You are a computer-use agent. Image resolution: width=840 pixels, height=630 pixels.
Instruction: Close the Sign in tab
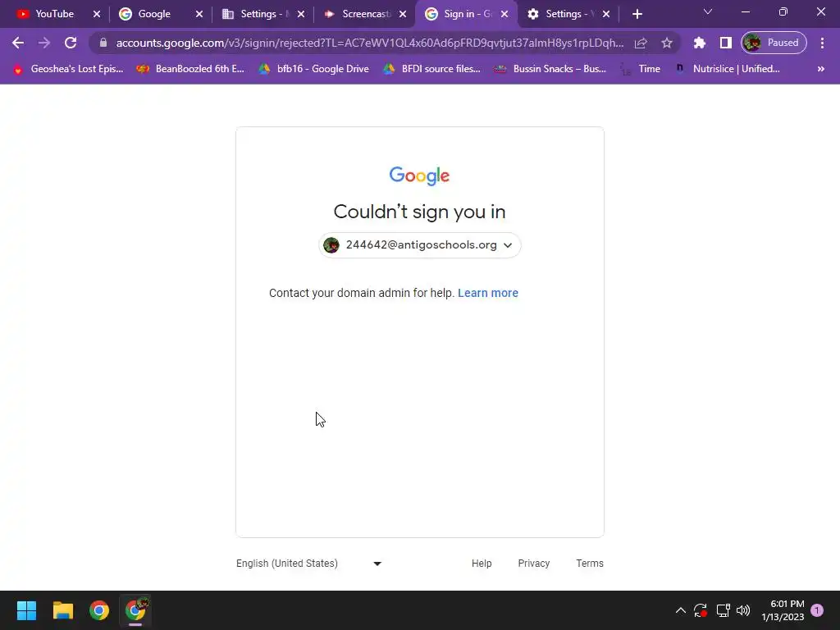click(504, 14)
